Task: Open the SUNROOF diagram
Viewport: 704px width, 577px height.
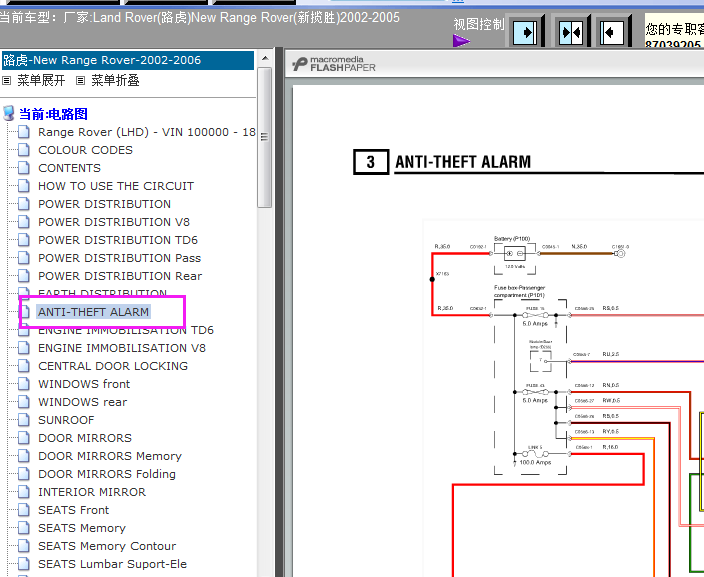Action: (66, 420)
